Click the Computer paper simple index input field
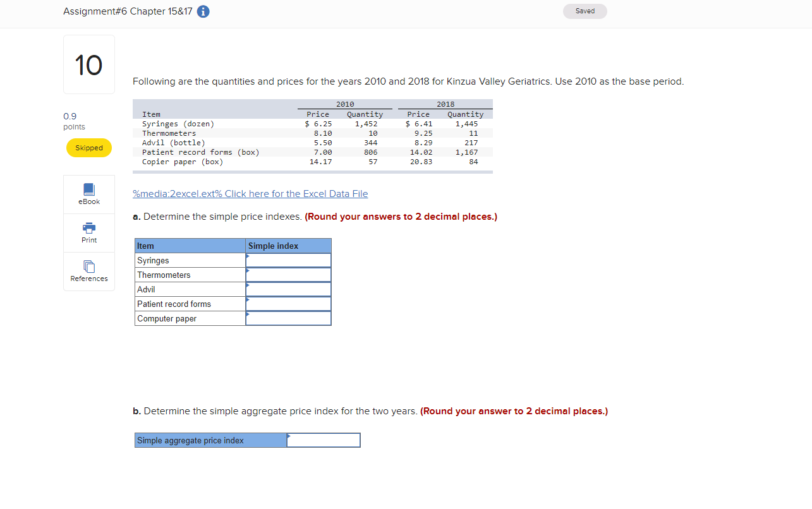The image size is (812, 509). pos(291,318)
